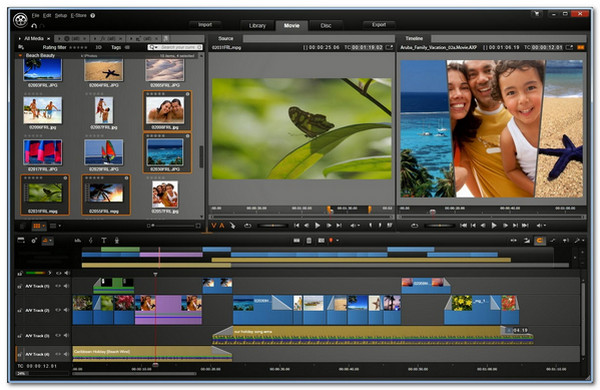600x390 pixels.
Task: Select the Timeline preview tab
Action: coord(414,38)
